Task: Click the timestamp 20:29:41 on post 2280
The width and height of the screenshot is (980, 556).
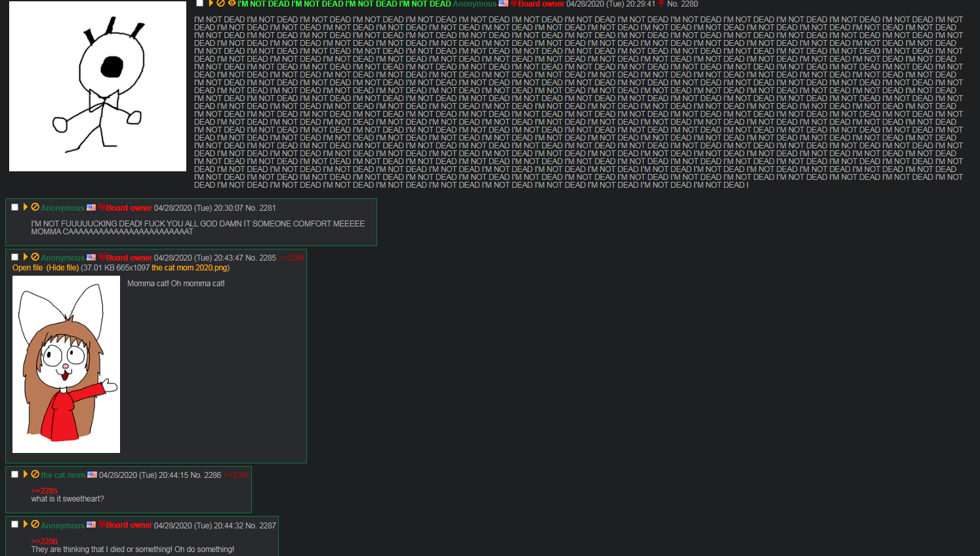Action: (x=640, y=4)
